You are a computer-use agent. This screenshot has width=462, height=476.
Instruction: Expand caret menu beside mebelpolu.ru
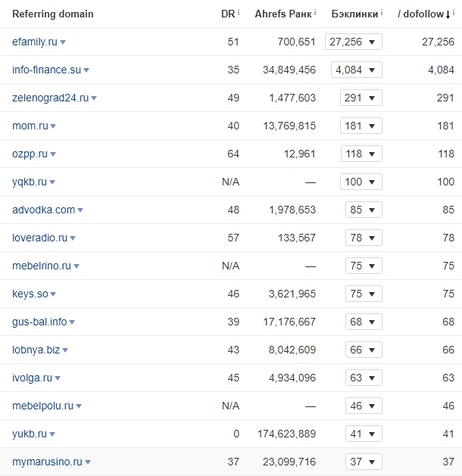click(x=79, y=406)
